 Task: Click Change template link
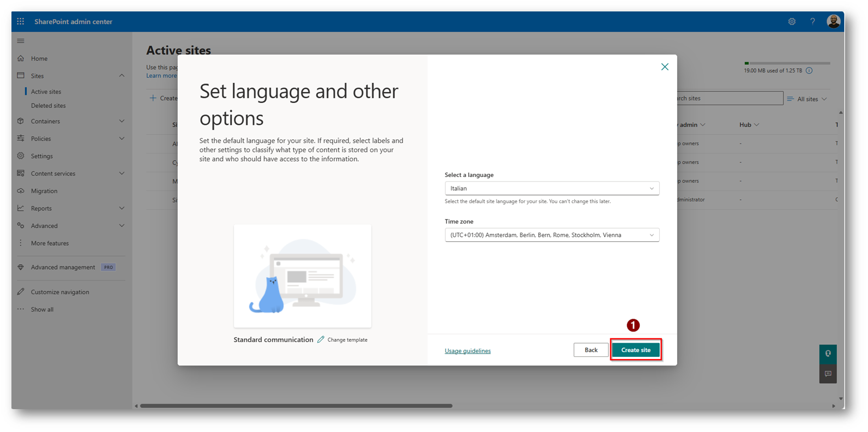347,340
